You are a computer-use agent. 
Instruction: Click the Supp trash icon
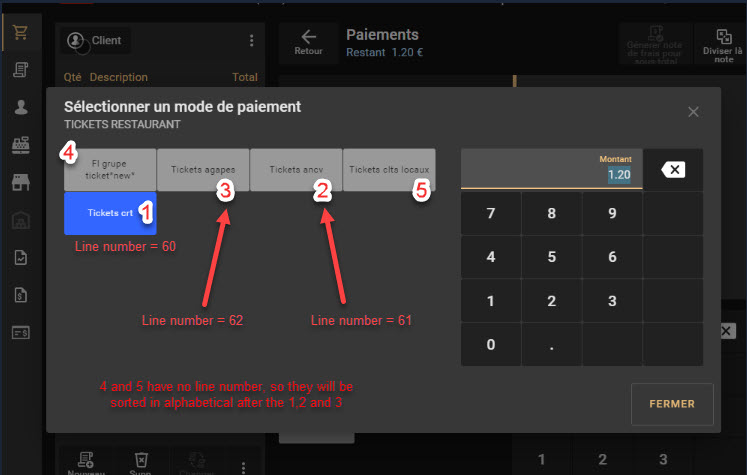pos(141,460)
